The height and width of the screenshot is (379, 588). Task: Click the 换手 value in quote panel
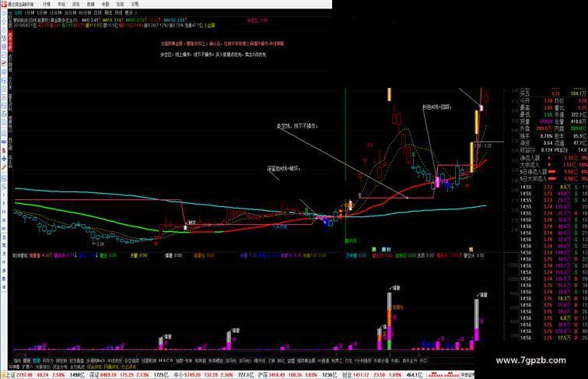[x=546, y=136]
